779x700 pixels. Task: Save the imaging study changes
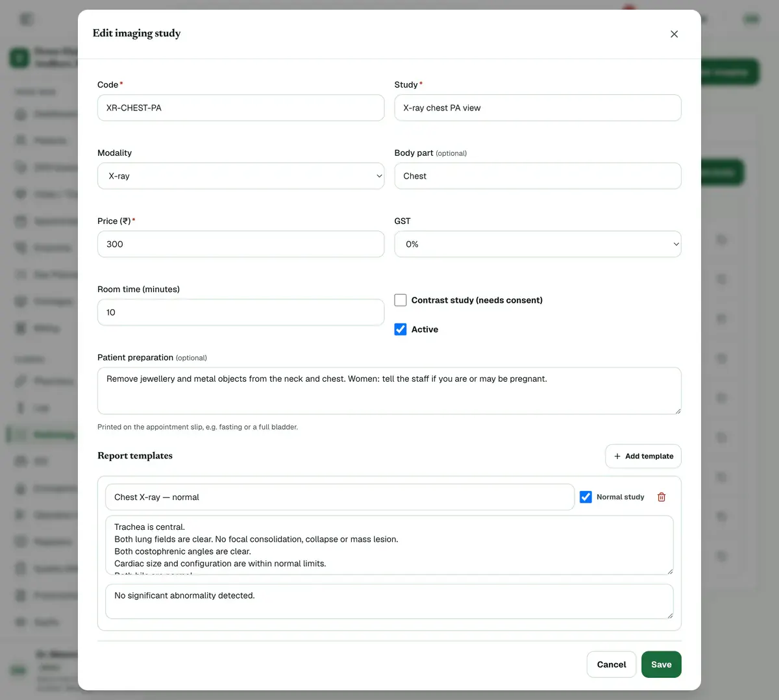(x=662, y=664)
